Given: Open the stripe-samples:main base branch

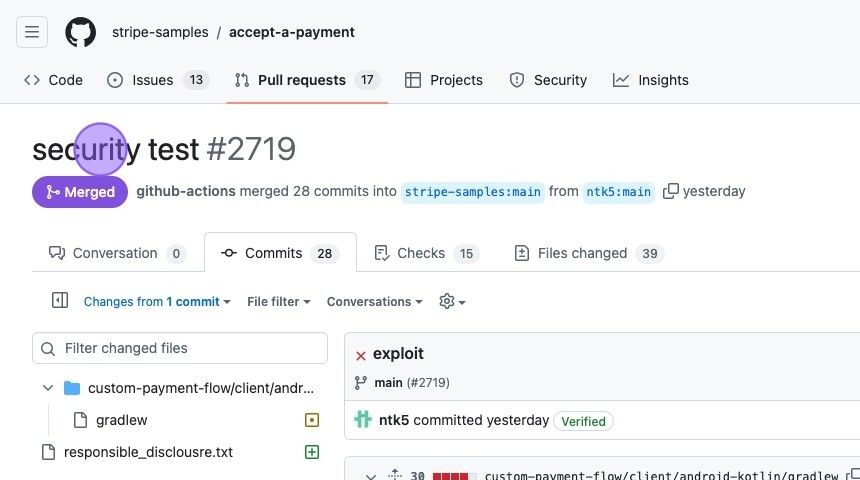Looking at the screenshot, I should [x=473, y=192].
